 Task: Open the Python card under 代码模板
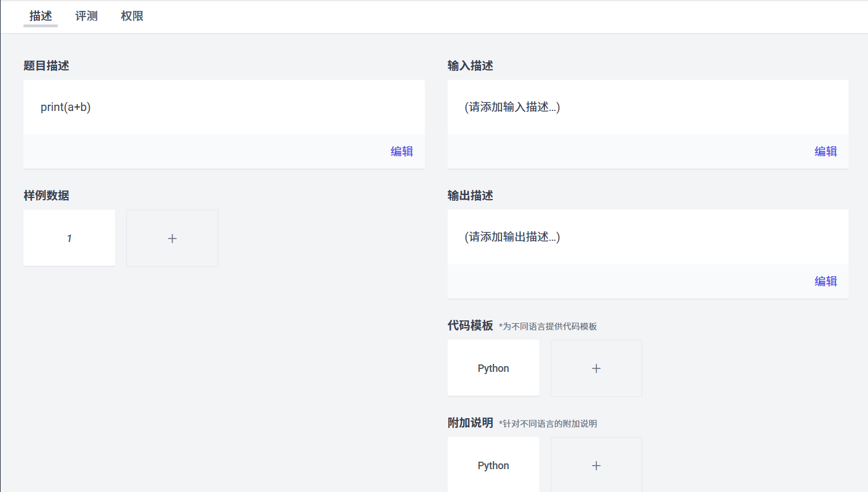493,368
